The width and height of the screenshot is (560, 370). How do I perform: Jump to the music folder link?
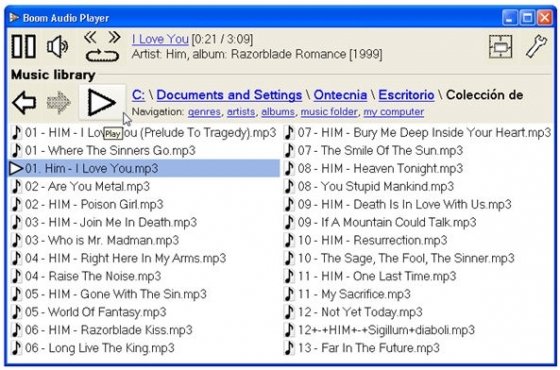pos(329,112)
